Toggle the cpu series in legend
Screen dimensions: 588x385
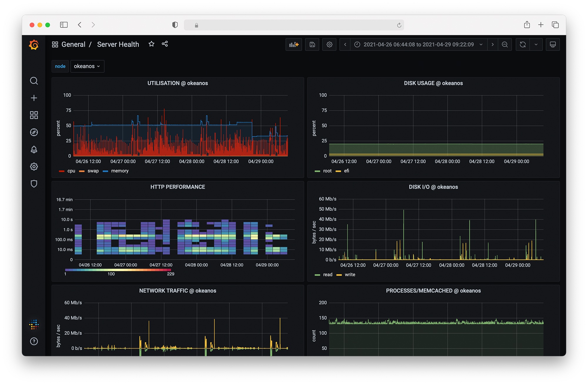click(x=71, y=171)
